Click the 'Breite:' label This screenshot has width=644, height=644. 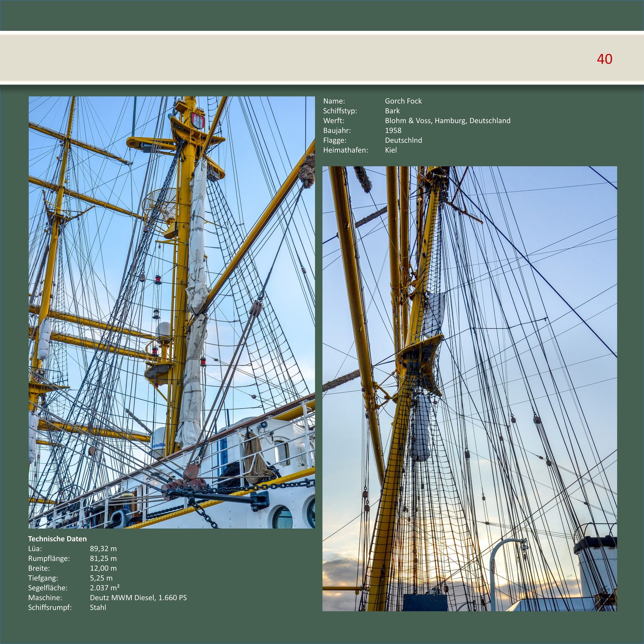tap(39, 568)
